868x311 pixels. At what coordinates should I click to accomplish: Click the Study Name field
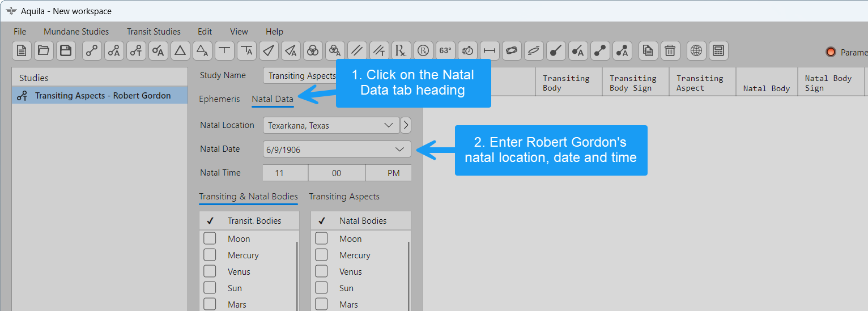pos(299,75)
